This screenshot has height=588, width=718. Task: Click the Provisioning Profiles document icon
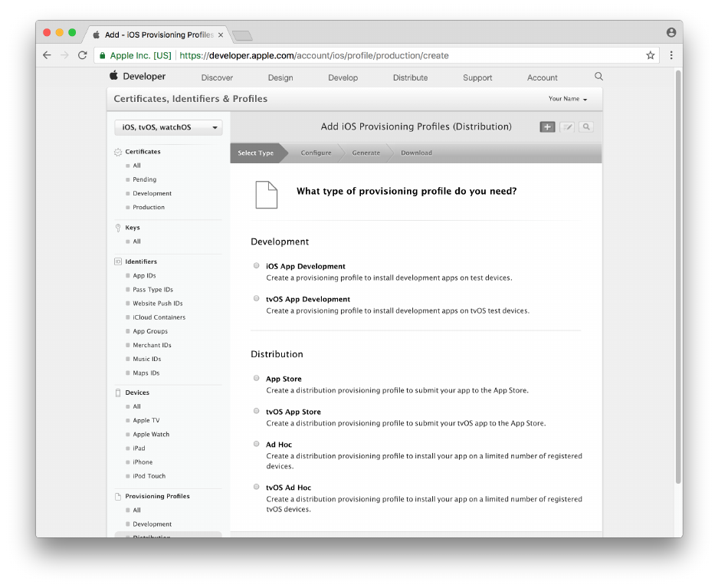pyautogui.click(x=118, y=497)
